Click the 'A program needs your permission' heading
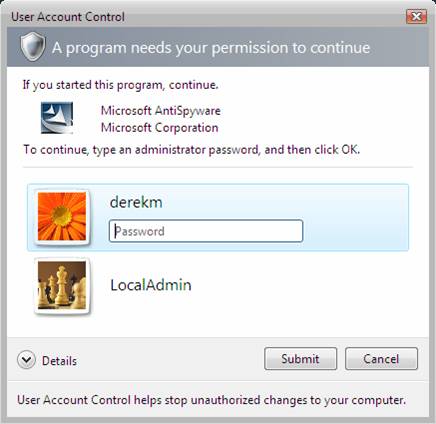 pyautogui.click(x=211, y=48)
